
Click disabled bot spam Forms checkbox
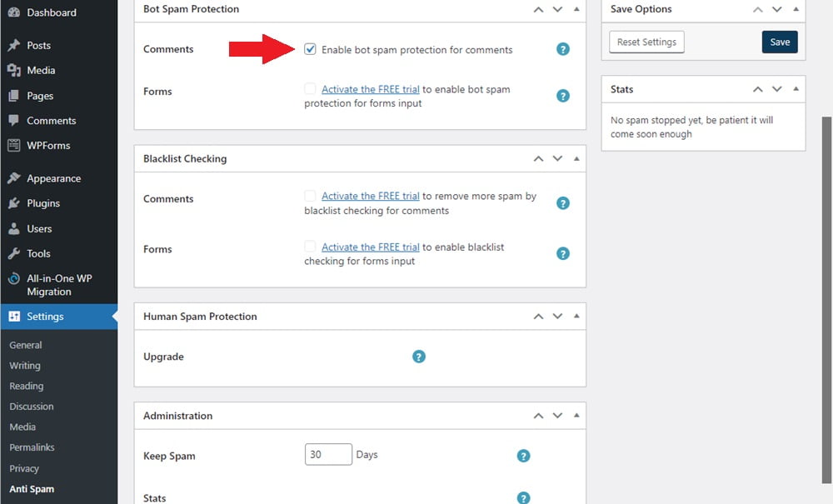click(310, 88)
